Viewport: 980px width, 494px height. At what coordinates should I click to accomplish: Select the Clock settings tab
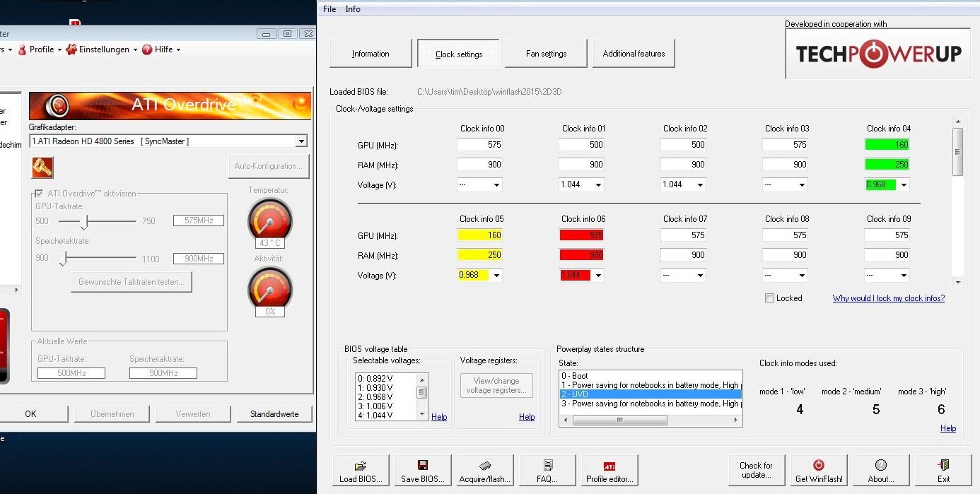point(459,54)
